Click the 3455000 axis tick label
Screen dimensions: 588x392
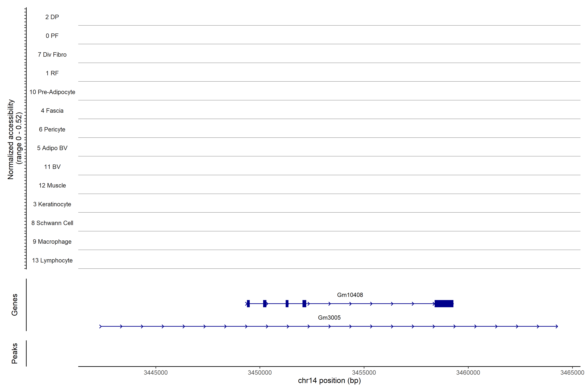[x=364, y=373]
